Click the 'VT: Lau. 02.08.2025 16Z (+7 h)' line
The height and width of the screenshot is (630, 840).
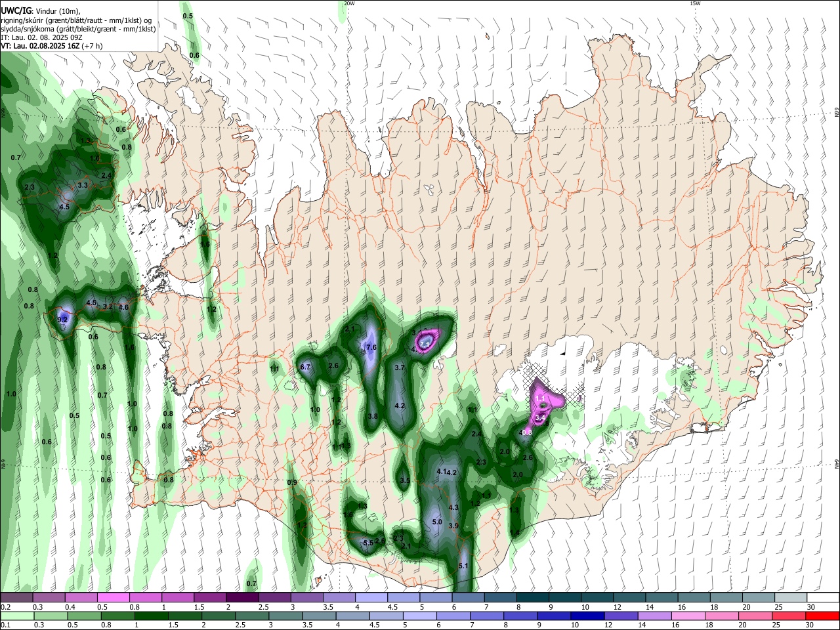51,46
